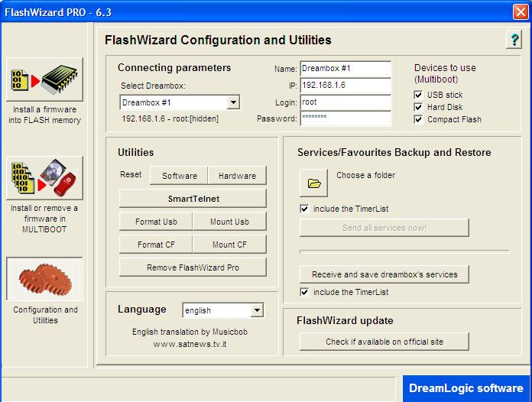Click the '192.168.1.6 - root:[hidden]' text

(x=170, y=118)
